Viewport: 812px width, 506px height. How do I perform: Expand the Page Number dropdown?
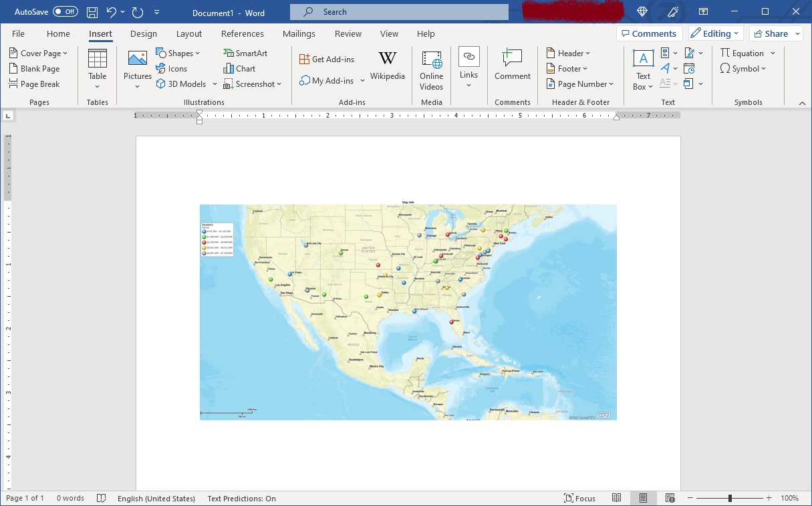580,84
